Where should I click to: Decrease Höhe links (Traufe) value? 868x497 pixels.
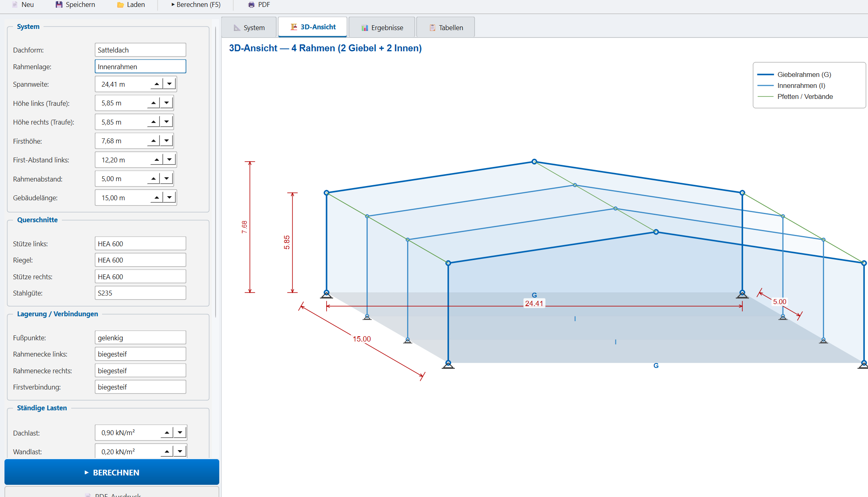click(166, 103)
